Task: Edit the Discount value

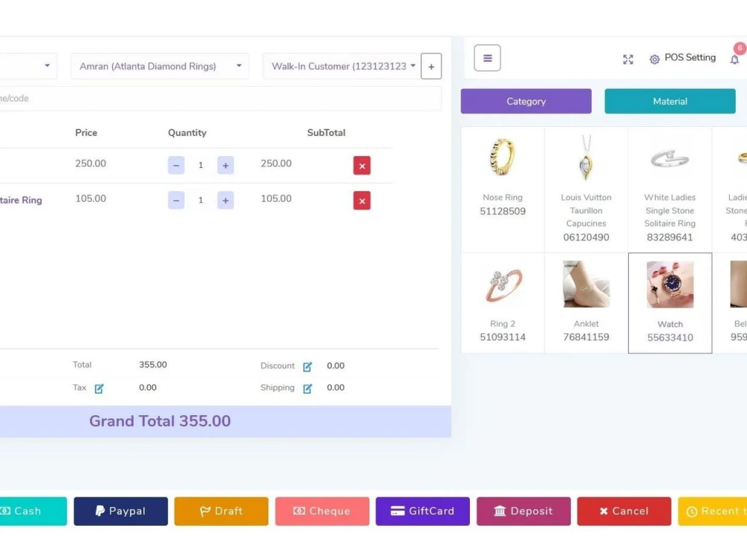Action: tap(307, 366)
